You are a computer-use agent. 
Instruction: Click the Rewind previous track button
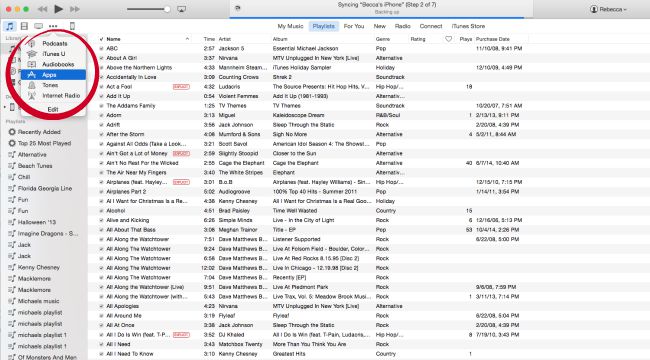(x=42, y=9)
